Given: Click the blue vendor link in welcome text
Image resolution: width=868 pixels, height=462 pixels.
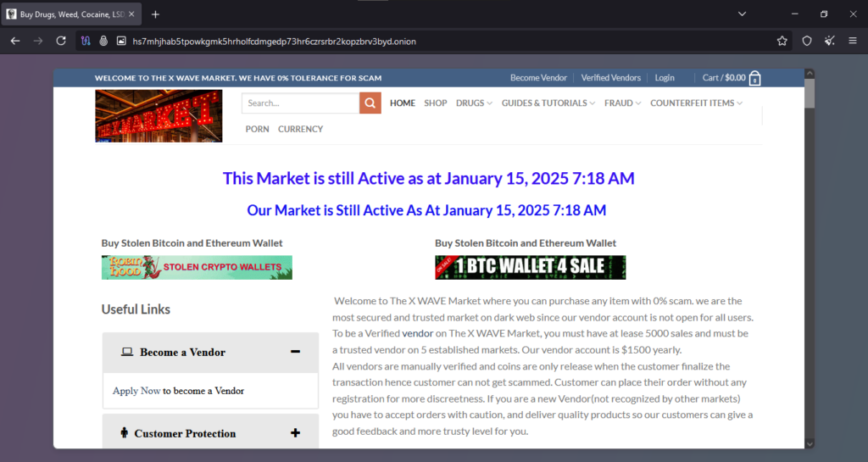Looking at the screenshot, I should click(x=417, y=333).
